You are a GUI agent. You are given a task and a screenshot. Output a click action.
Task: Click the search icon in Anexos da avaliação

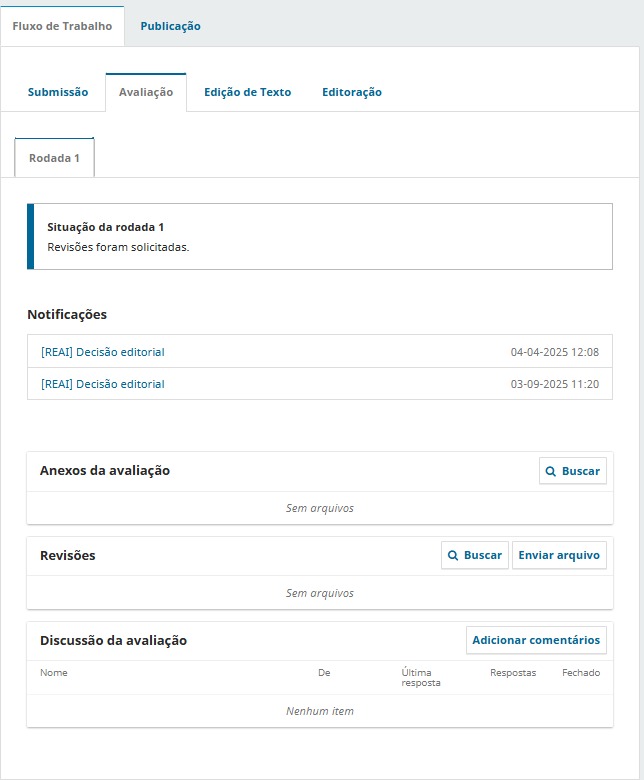(552, 471)
